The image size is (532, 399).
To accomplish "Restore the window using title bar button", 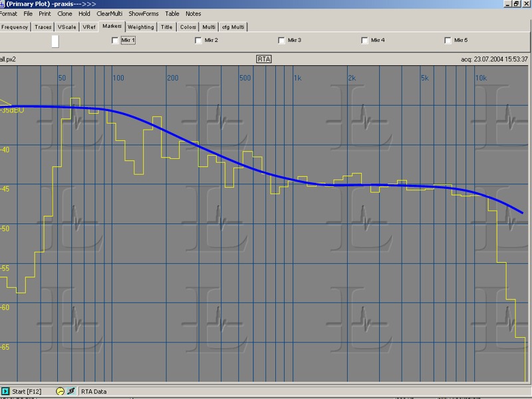I will (x=515, y=4).
